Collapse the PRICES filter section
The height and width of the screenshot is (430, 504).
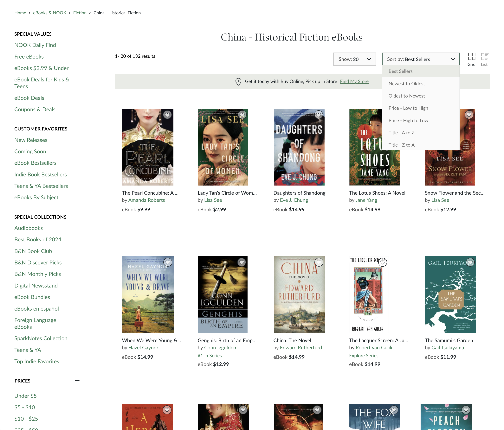(x=77, y=381)
